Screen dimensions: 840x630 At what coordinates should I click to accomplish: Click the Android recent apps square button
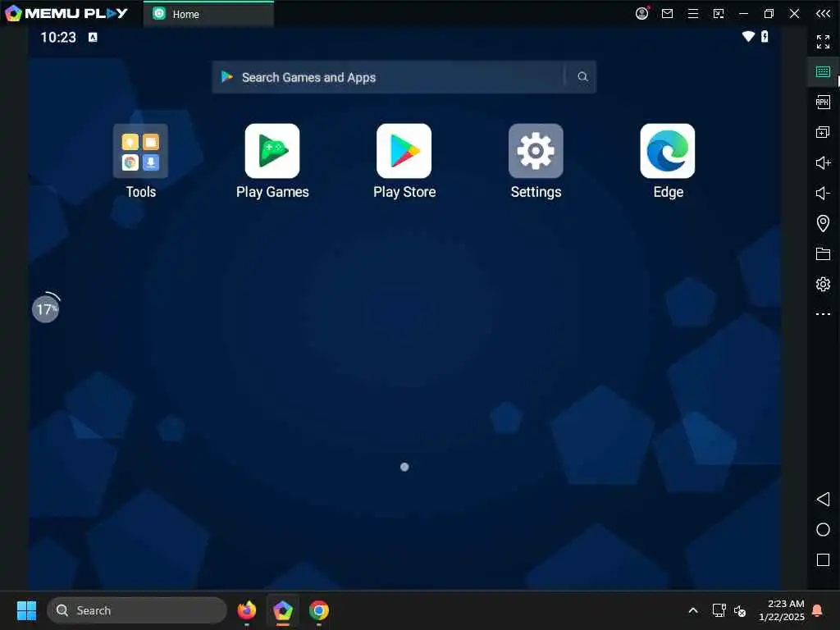pyautogui.click(x=823, y=559)
